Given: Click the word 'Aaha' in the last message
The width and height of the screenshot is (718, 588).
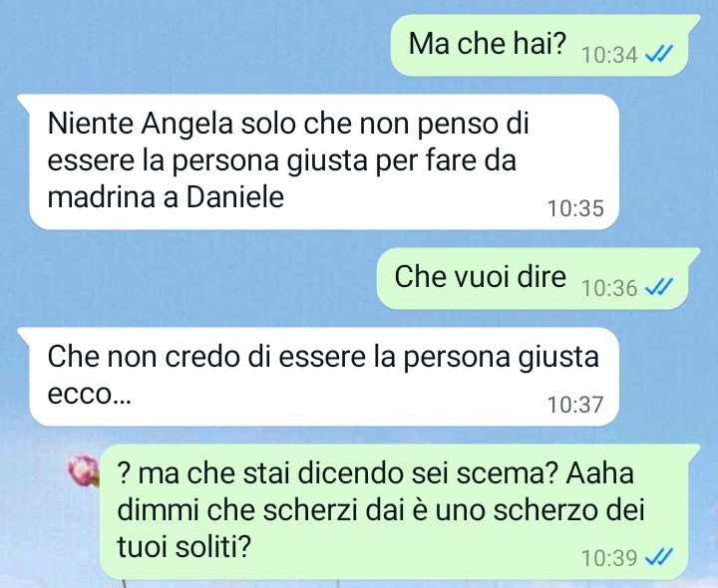Looking at the screenshot, I should coord(600,473).
